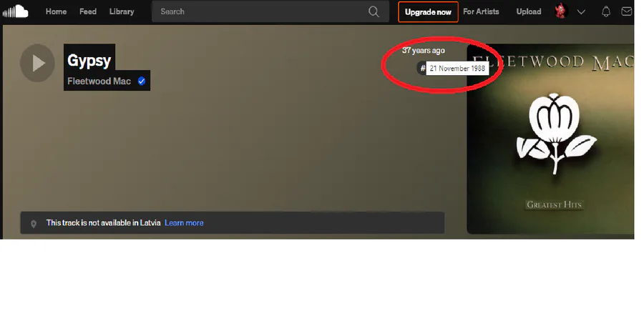Click the location pin icon in the notice
The height and width of the screenshot is (326, 644).
click(34, 223)
